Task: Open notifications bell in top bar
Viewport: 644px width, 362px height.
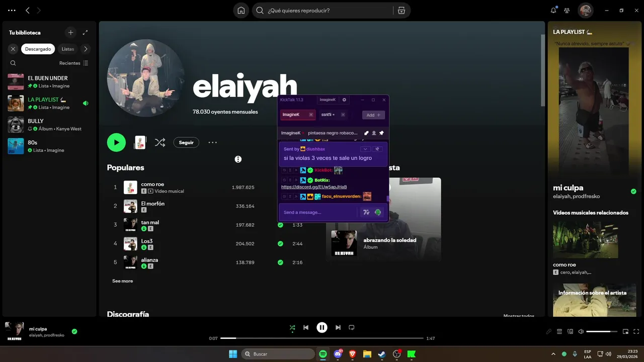Action: (553, 10)
